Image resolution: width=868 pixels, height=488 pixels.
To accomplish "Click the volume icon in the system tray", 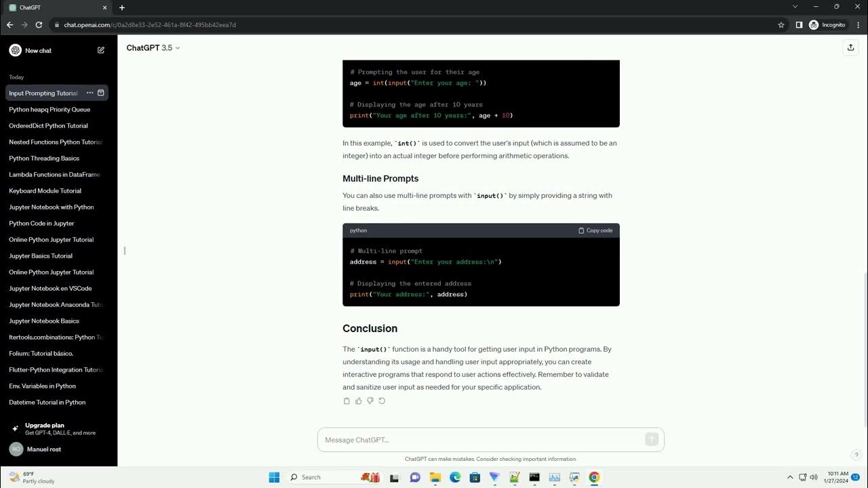I will pyautogui.click(x=814, y=477).
